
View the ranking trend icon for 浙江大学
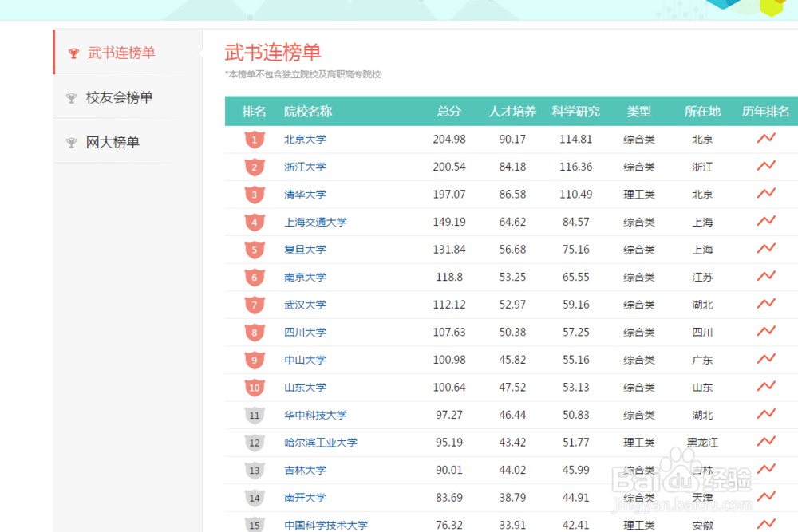[766, 165]
